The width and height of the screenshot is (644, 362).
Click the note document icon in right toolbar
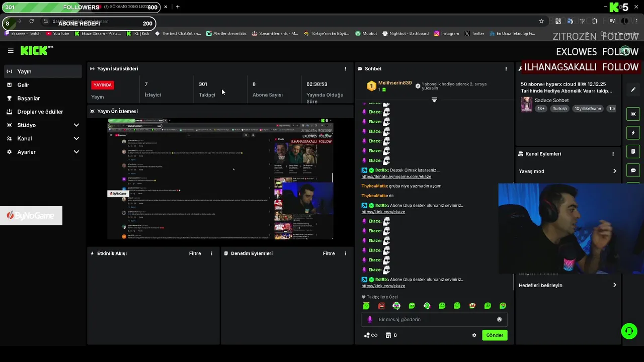pyautogui.click(x=633, y=151)
